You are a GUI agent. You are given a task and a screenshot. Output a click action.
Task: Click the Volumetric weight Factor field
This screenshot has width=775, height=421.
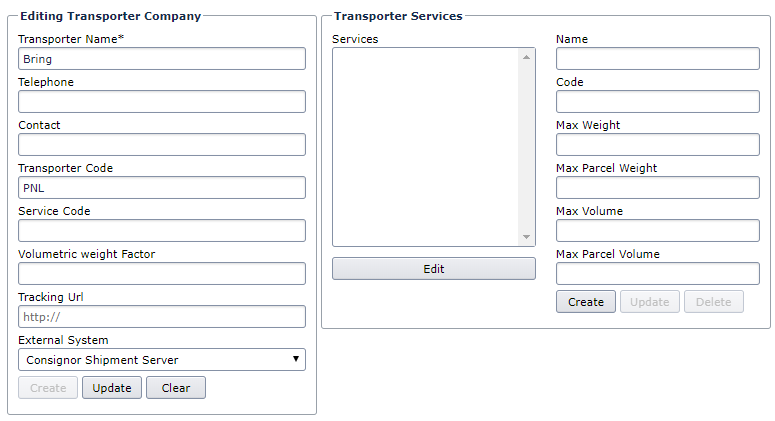point(162,274)
